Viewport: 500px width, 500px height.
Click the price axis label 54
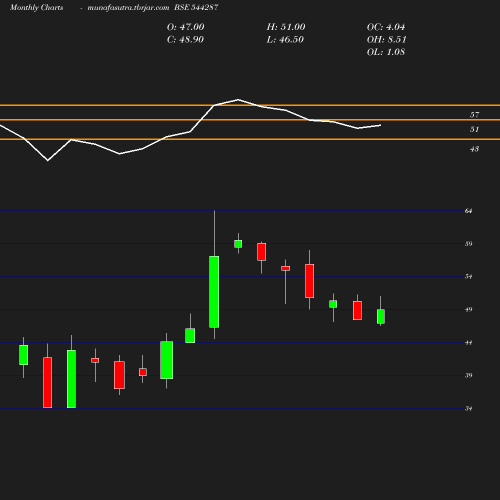pyautogui.click(x=468, y=276)
